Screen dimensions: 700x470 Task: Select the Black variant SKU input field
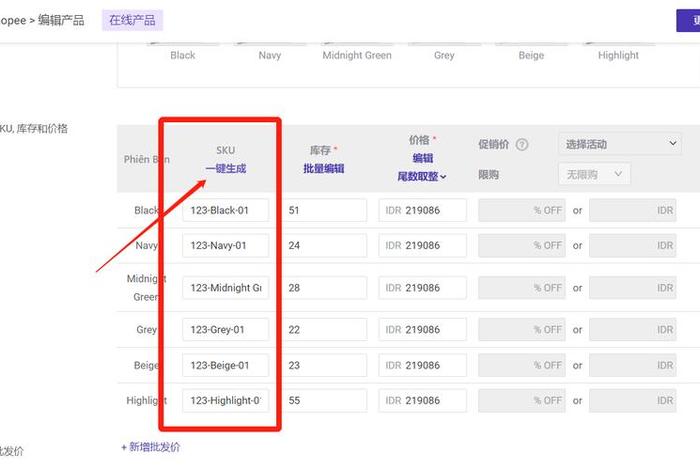(x=225, y=211)
